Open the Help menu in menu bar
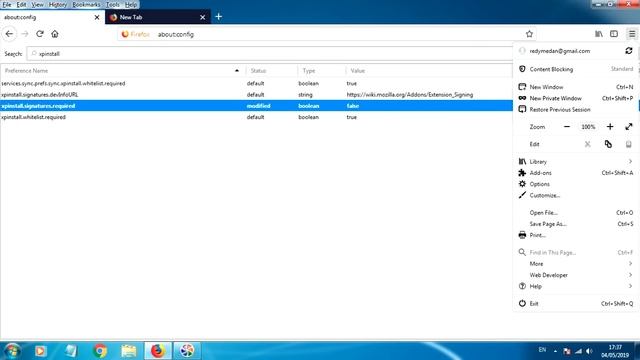The height and width of the screenshot is (360, 640). click(x=131, y=4)
